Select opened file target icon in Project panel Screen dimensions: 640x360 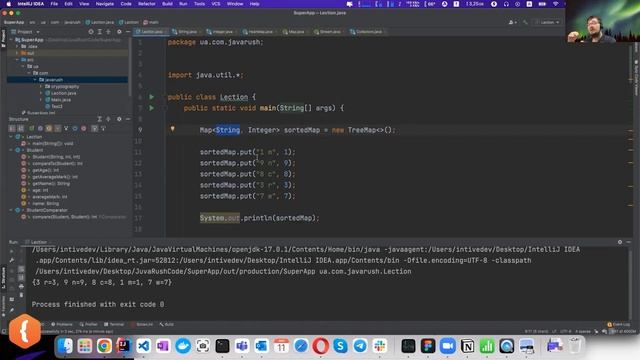pyautogui.click(x=91, y=31)
